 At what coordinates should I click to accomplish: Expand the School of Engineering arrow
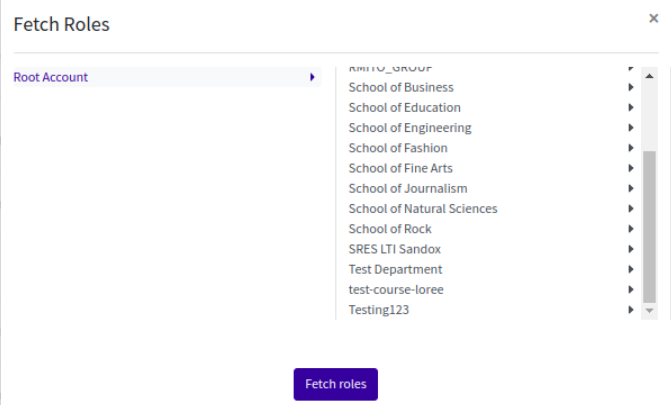click(x=631, y=128)
